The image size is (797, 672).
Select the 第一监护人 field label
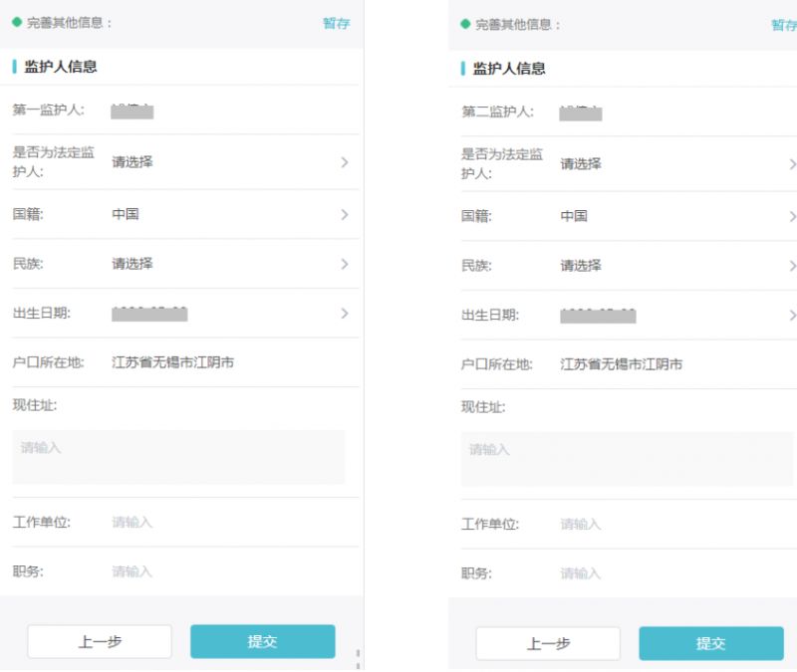48,110
